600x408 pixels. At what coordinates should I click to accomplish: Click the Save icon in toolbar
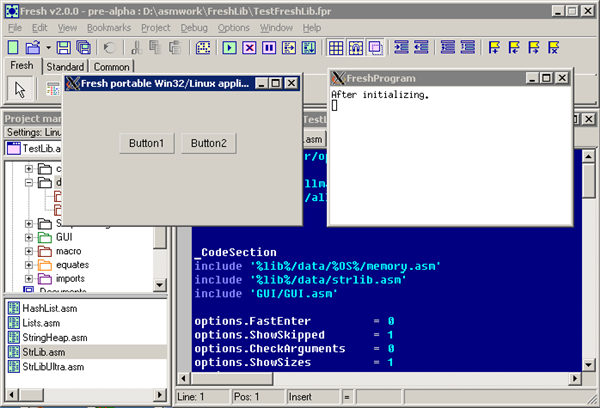coord(64,47)
